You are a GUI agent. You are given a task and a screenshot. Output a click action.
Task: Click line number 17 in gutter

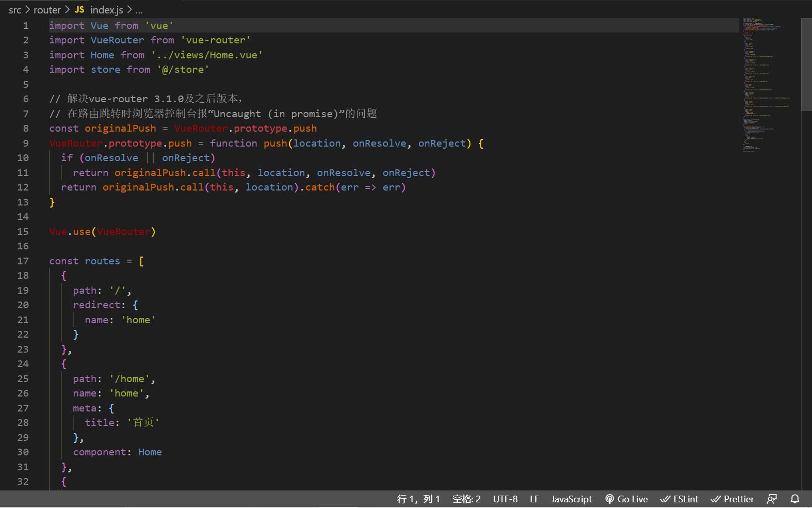click(23, 261)
